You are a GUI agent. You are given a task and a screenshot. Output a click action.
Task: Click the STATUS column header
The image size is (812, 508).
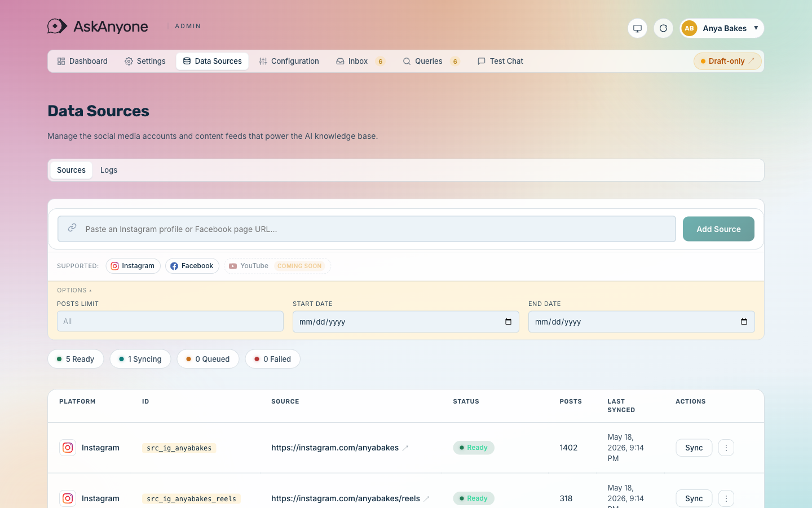[x=466, y=402]
